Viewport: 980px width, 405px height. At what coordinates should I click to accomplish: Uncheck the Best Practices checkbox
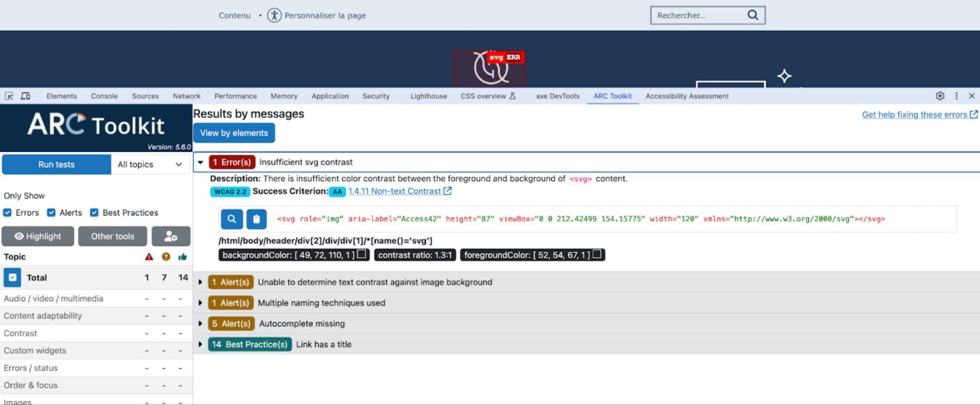click(94, 213)
